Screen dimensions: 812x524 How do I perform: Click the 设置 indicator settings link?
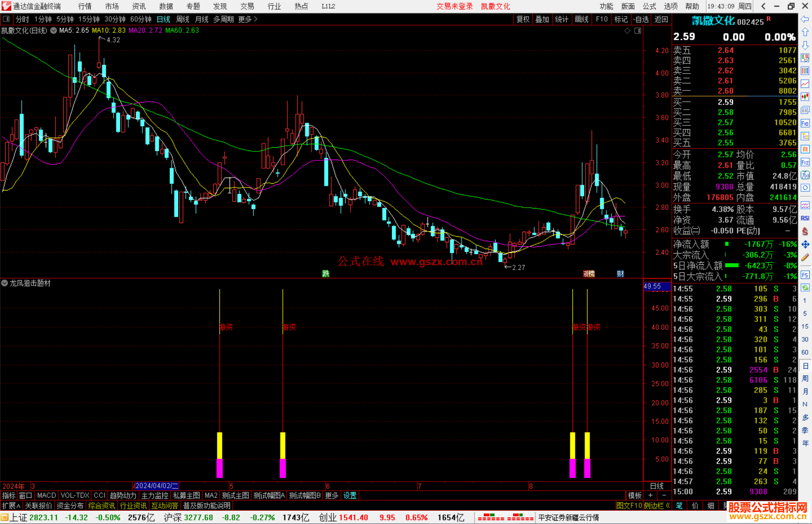pos(350,495)
